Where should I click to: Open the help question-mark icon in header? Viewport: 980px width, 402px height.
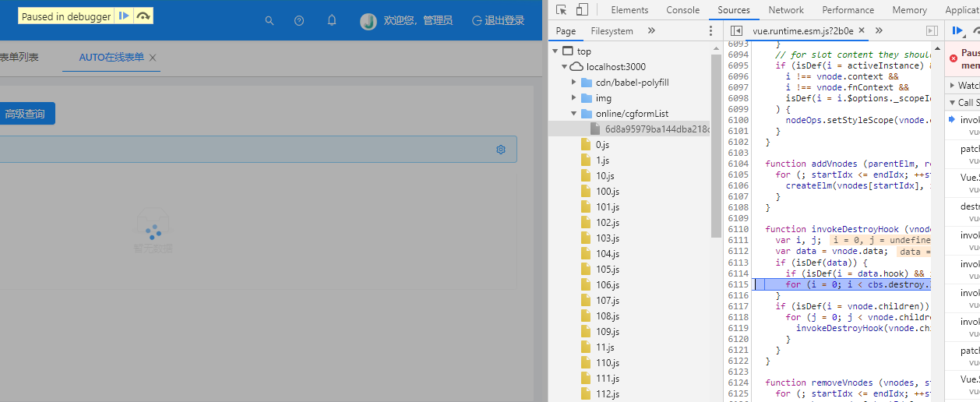[x=299, y=21]
